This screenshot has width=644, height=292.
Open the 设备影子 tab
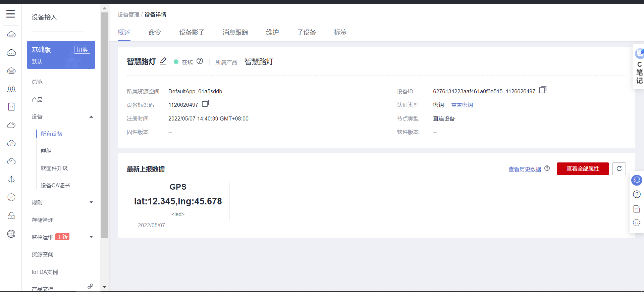(192, 32)
